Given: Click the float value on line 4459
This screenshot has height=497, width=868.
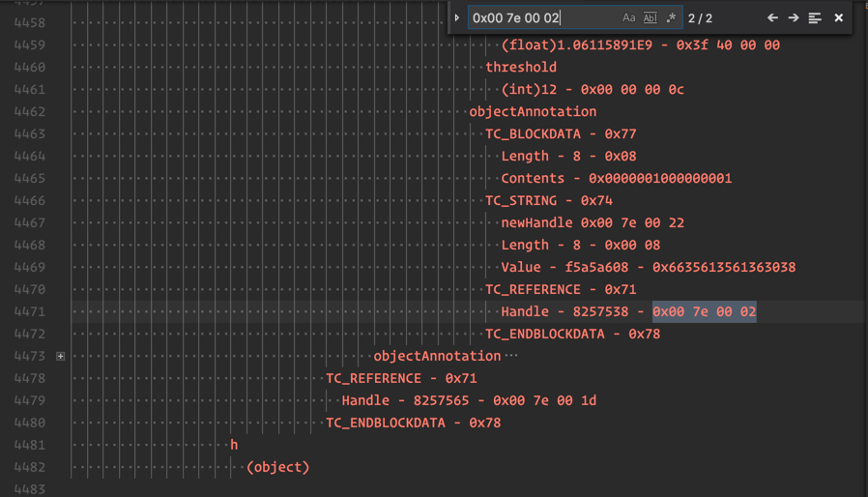Looking at the screenshot, I should [641, 44].
